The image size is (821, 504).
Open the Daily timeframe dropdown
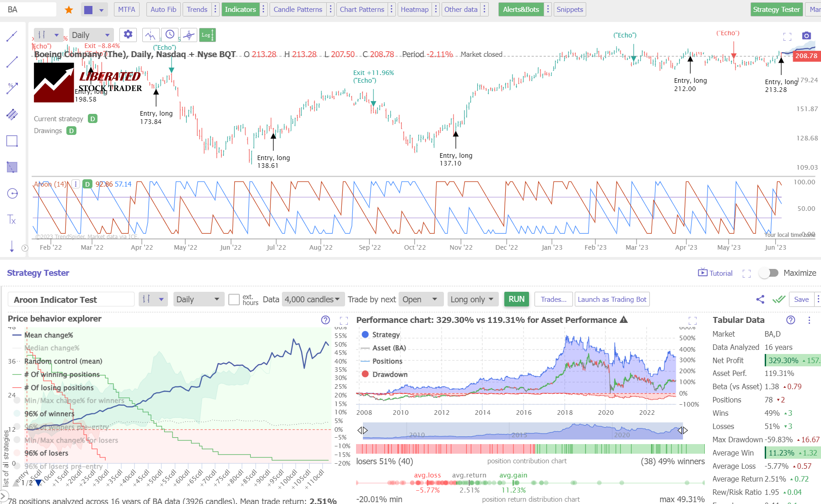click(x=91, y=34)
